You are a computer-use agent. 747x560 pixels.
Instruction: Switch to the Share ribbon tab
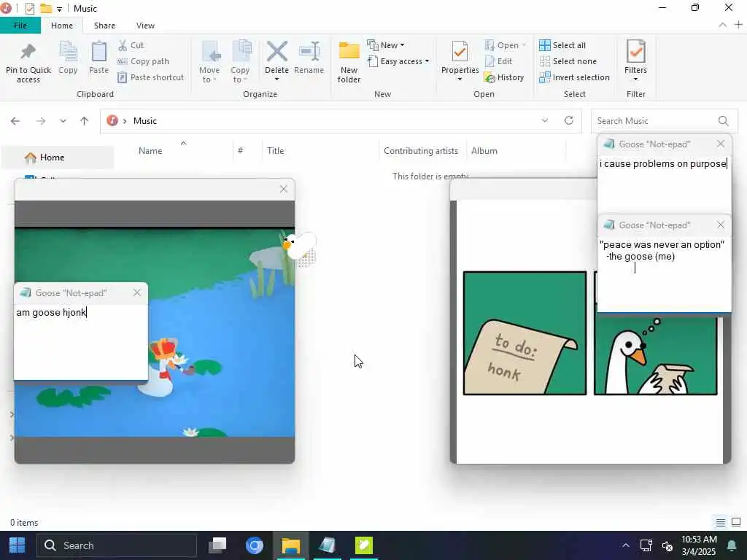click(x=104, y=26)
